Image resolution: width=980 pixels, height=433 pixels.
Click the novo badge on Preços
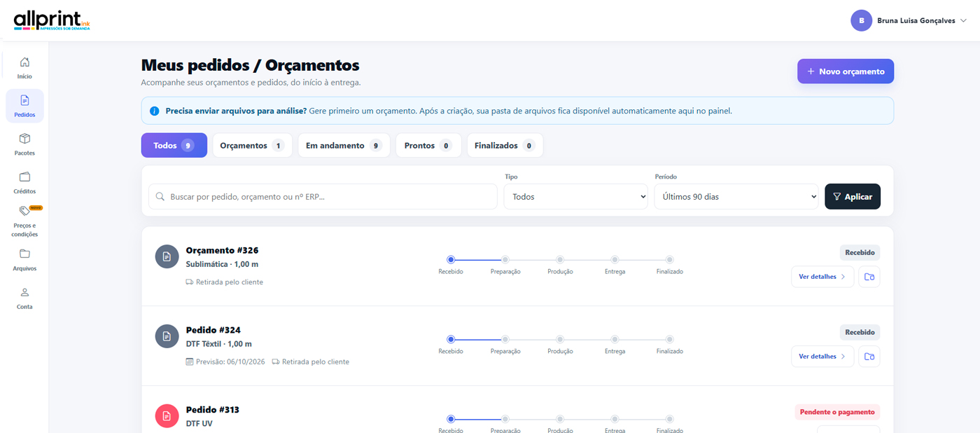click(36, 207)
